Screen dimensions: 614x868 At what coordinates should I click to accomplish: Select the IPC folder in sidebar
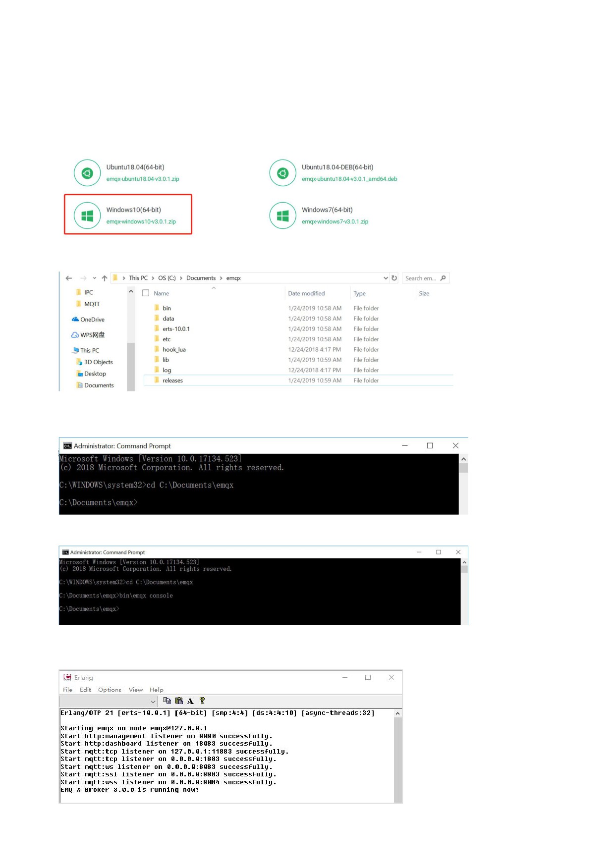click(84, 292)
